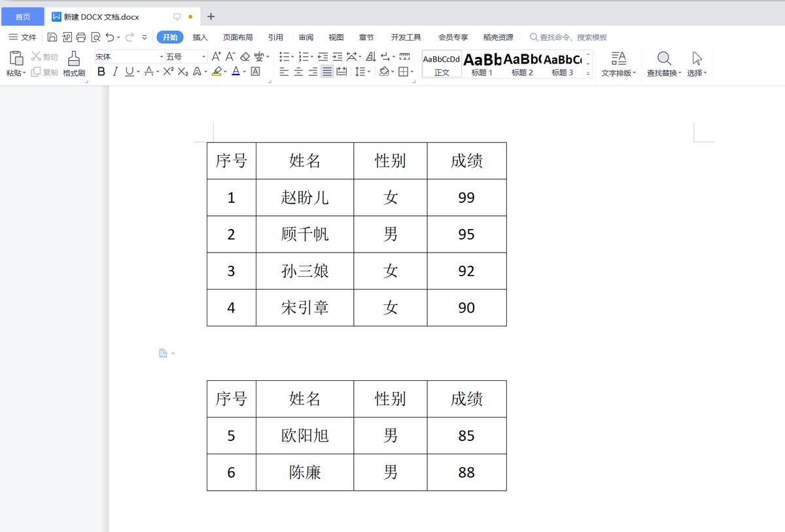Click the 文字排版 text layout icon
This screenshot has width=785, height=532.
[x=618, y=63]
